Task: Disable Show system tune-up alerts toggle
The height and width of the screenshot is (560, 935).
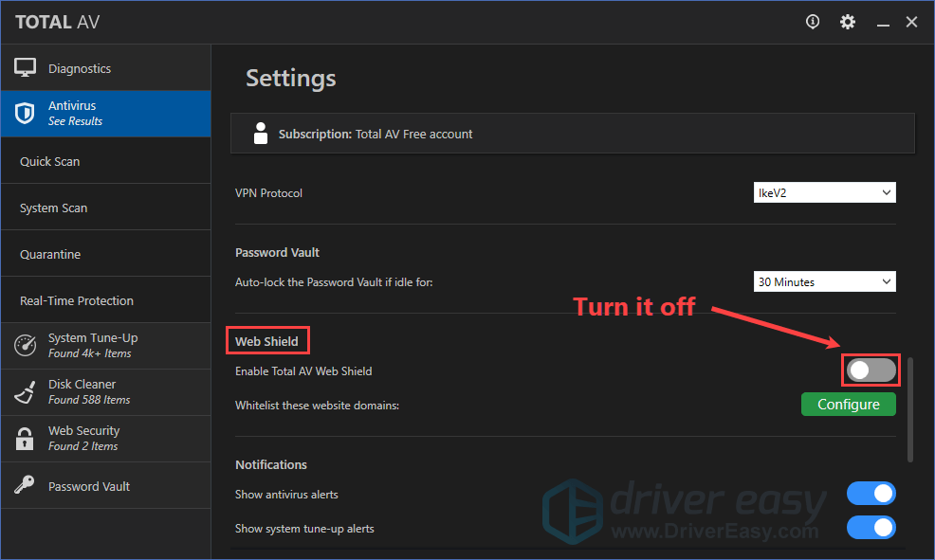Action: click(871, 528)
